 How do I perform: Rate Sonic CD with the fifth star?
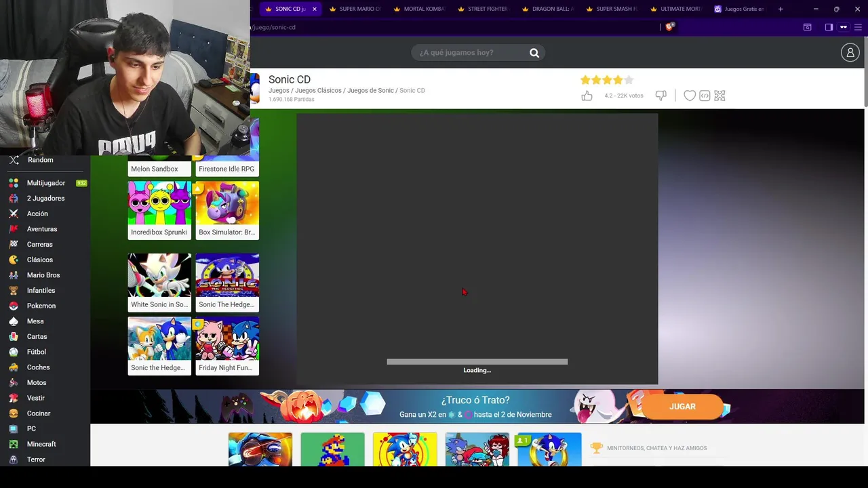(629, 80)
